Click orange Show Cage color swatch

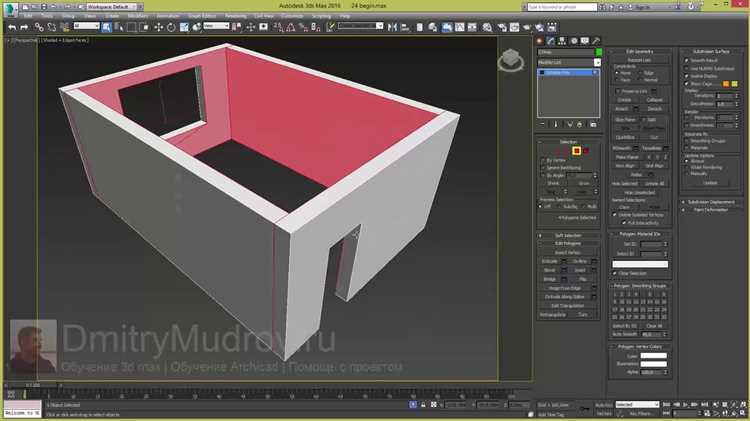(x=726, y=84)
